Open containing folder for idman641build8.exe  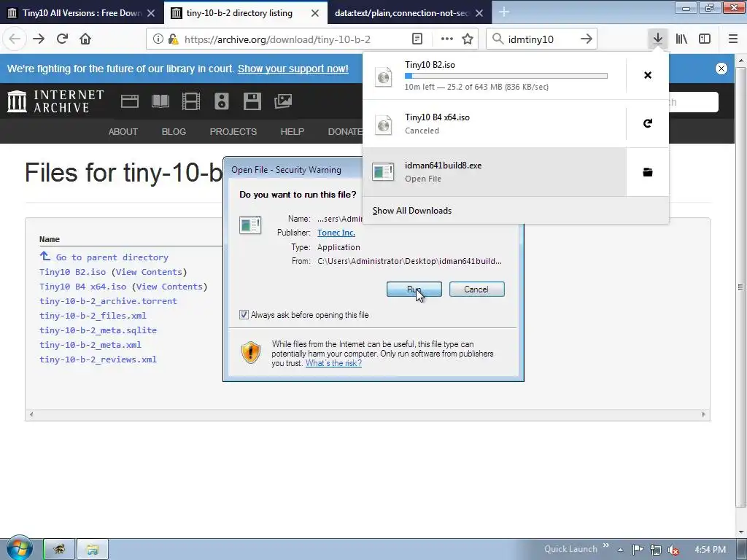(x=648, y=172)
